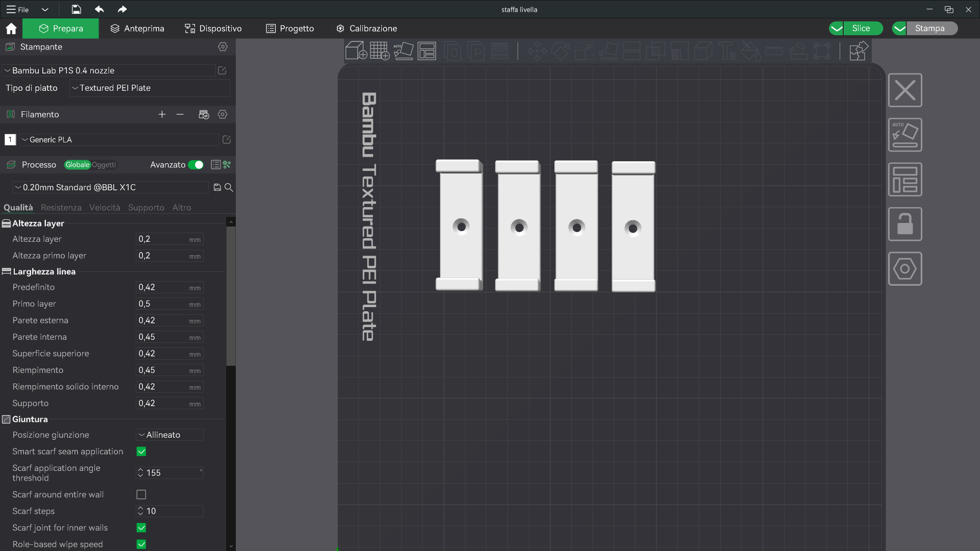980x551 pixels.
Task: Switch to the Anteprima tab
Action: point(137,29)
